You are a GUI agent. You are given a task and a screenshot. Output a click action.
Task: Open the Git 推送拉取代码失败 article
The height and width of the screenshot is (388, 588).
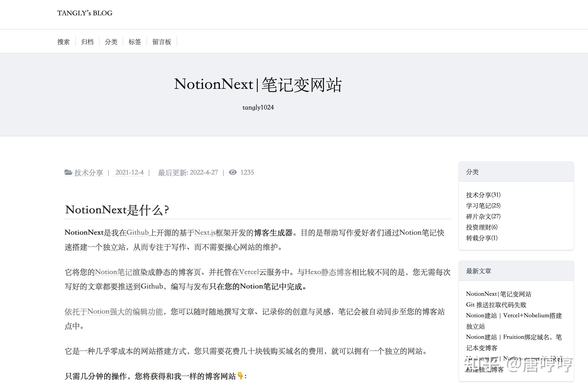496,305
